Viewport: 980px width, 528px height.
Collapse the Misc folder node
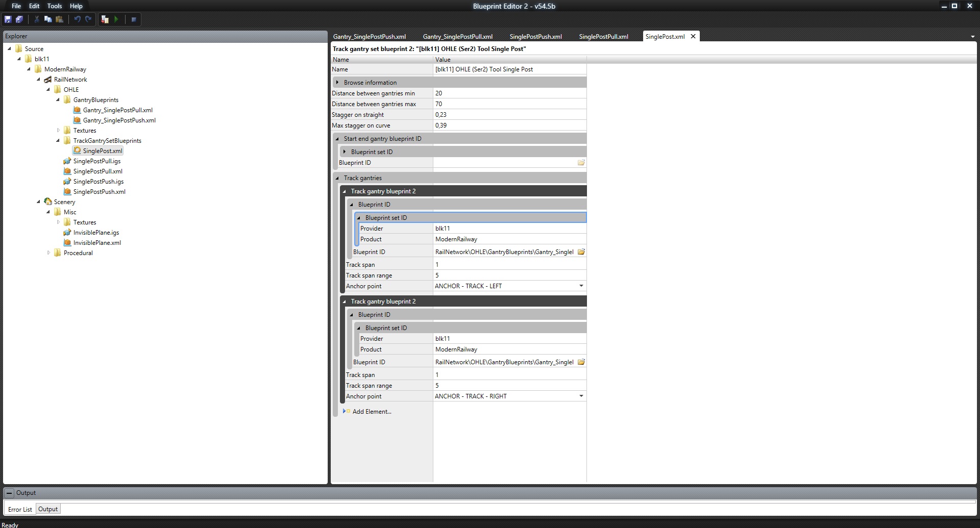coord(48,212)
